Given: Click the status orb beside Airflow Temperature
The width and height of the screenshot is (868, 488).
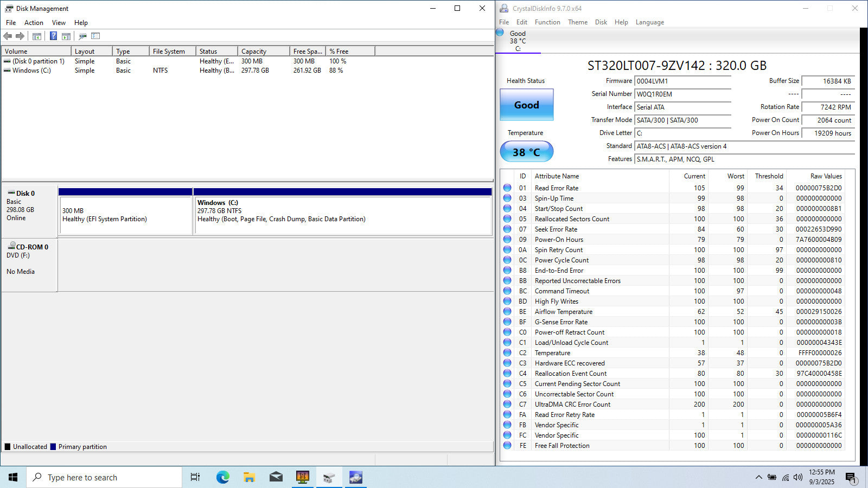Looking at the screenshot, I should [x=507, y=311].
